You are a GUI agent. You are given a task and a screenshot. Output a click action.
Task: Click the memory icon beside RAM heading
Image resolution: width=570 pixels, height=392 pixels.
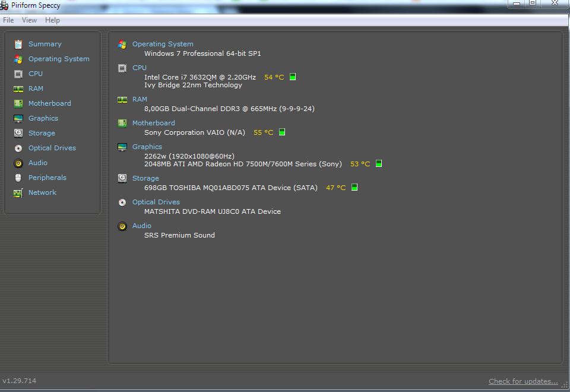(122, 100)
